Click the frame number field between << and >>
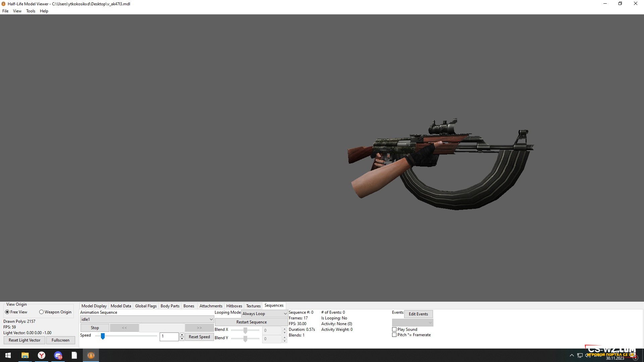The image size is (644, 362). coord(162,328)
